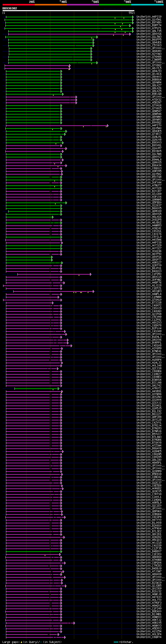Screen dimensions: 166x644
Task: Select the UniRef100_B7ICU8 label
Action: click(149, 303)
